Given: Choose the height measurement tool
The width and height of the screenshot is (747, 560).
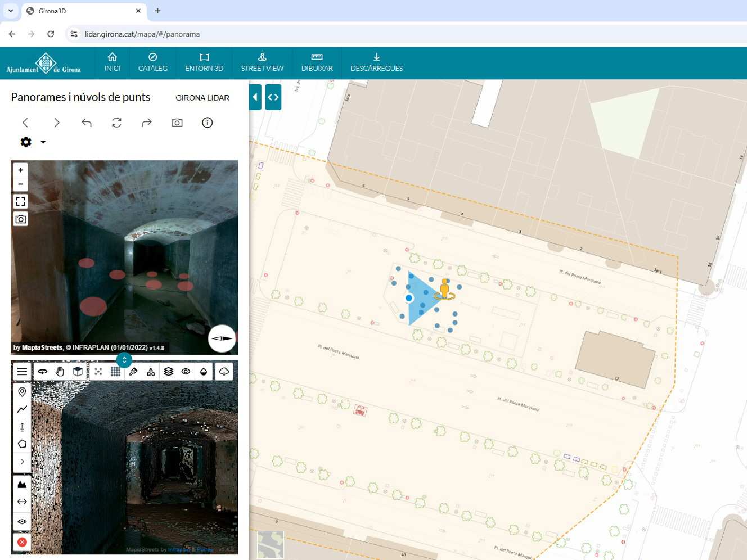Looking at the screenshot, I should pyautogui.click(x=22, y=427).
